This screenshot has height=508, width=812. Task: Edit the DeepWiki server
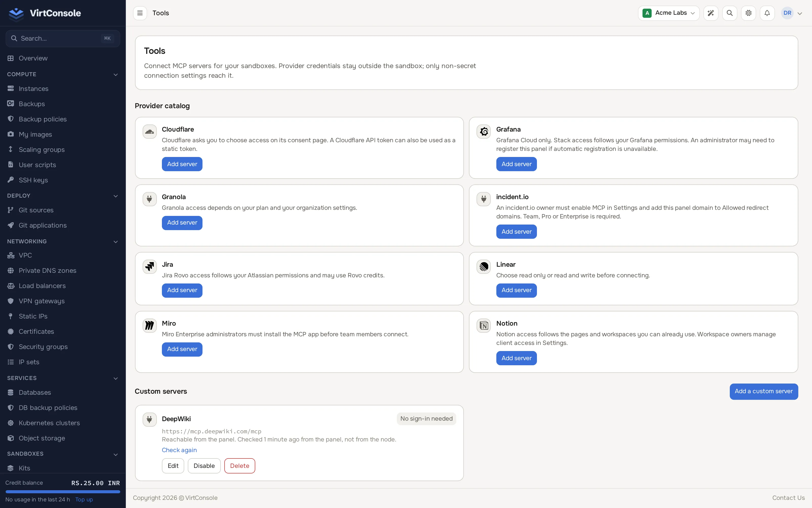tap(173, 466)
